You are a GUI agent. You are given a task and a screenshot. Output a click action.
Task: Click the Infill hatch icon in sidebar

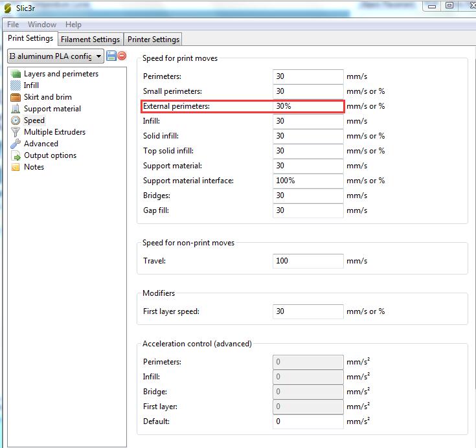coord(16,85)
